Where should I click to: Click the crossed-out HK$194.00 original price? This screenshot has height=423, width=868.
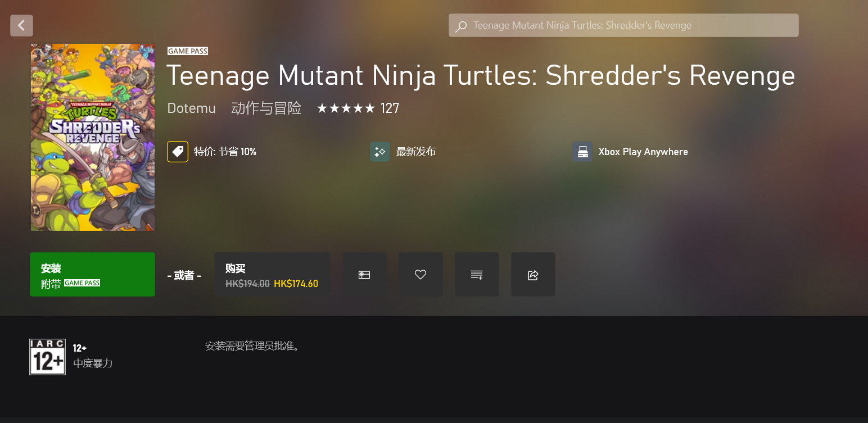pos(247,284)
